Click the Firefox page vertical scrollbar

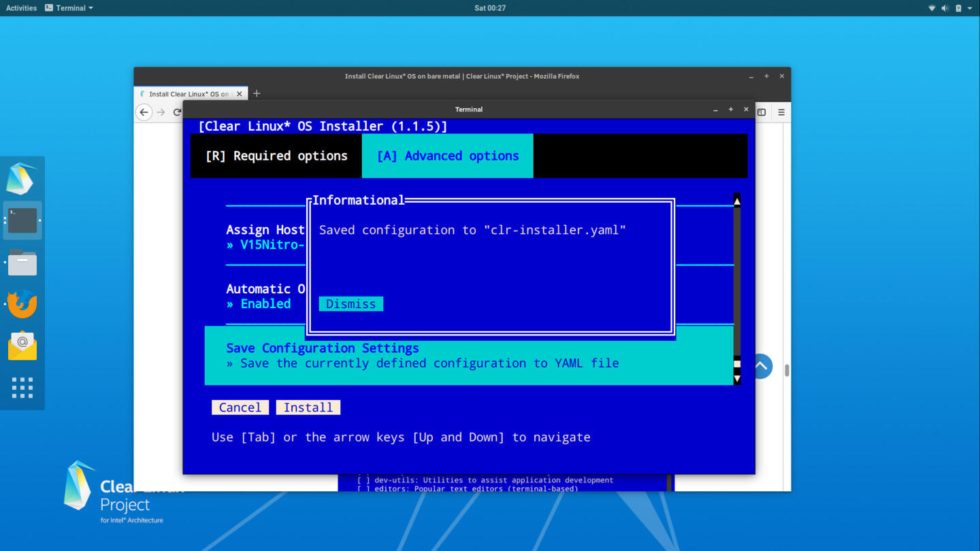[x=787, y=370]
